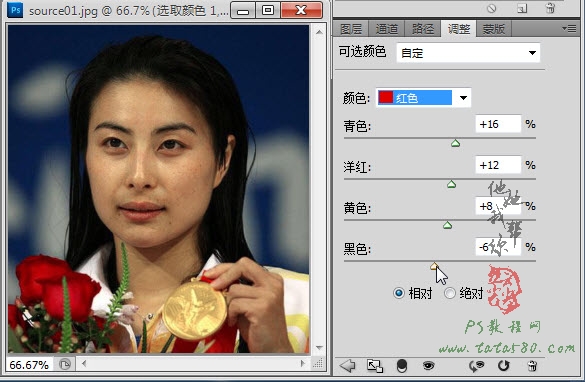Switch to the 蒙版 tab
The image size is (585, 382).
tap(494, 29)
